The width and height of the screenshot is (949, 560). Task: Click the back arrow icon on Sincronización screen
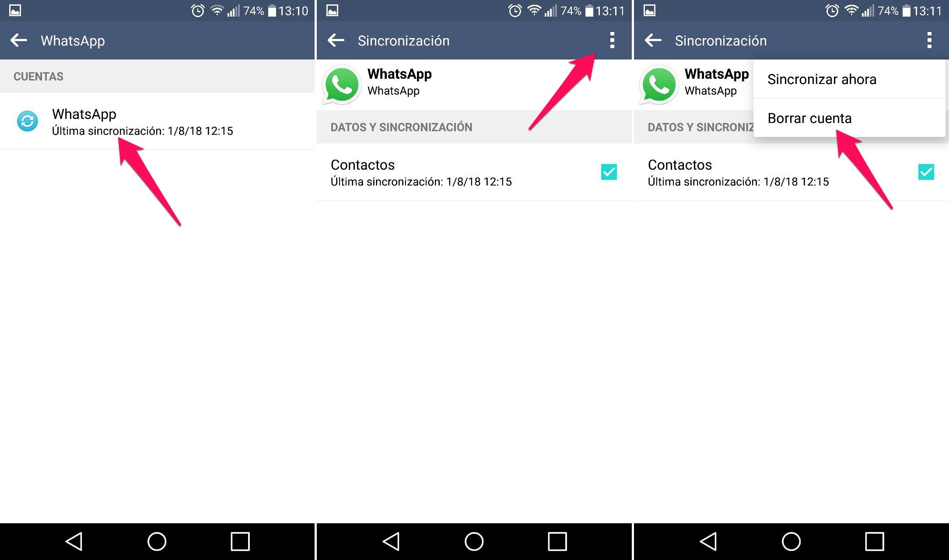(335, 40)
